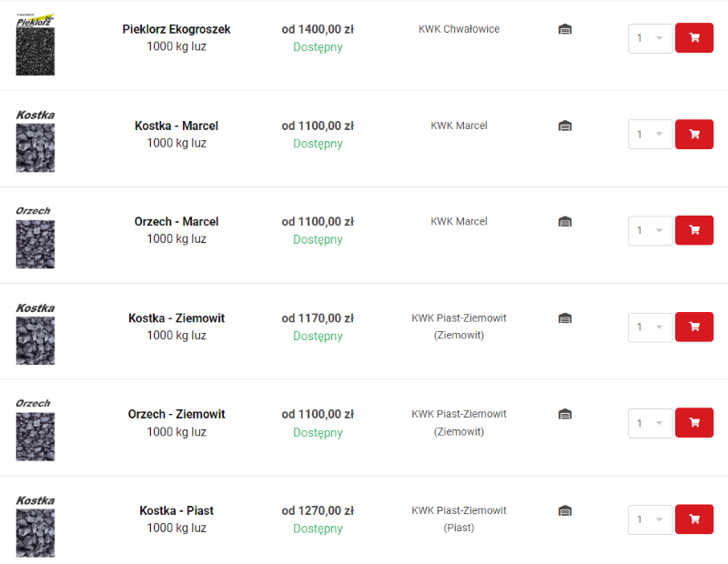Open the Orzech - Ziemowit product name
The height and width of the screenshot is (564, 728).
177,414
